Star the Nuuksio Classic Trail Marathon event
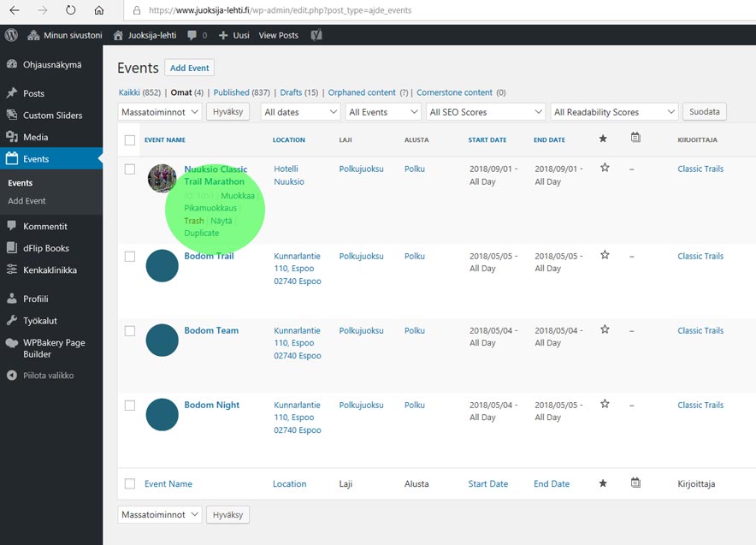 point(605,169)
